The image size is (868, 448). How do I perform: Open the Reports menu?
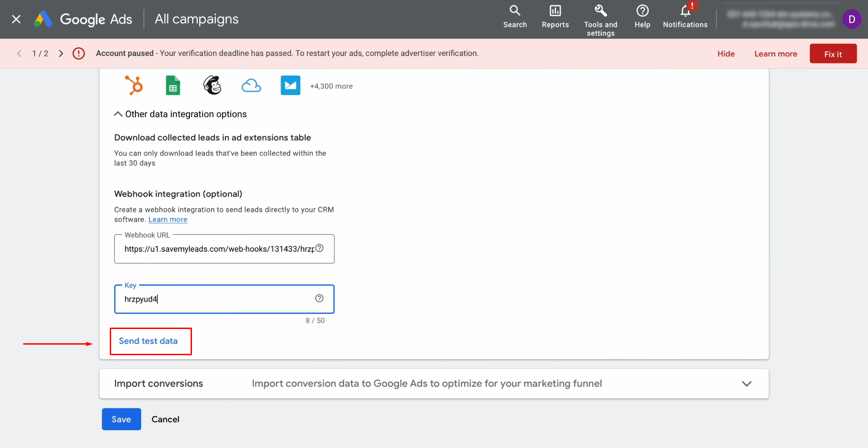tap(555, 17)
